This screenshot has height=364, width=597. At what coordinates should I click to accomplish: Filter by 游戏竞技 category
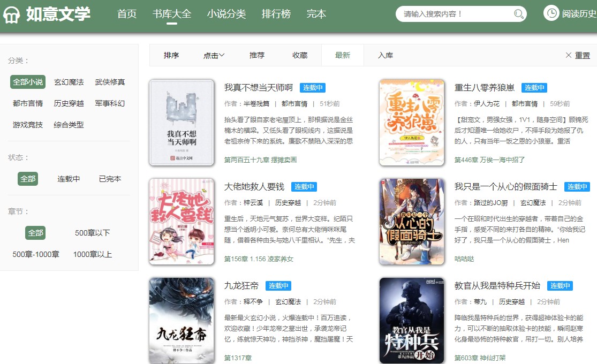(x=28, y=125)
